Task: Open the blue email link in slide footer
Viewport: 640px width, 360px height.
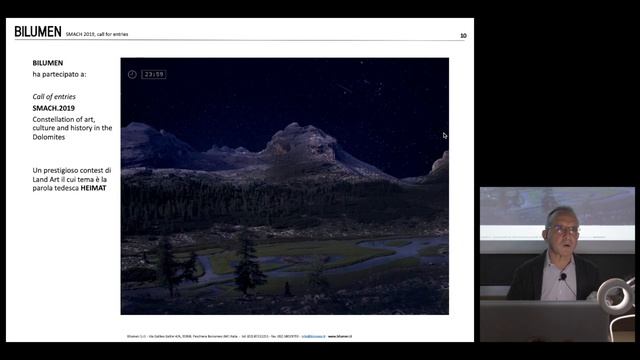Action: (313, 336)
